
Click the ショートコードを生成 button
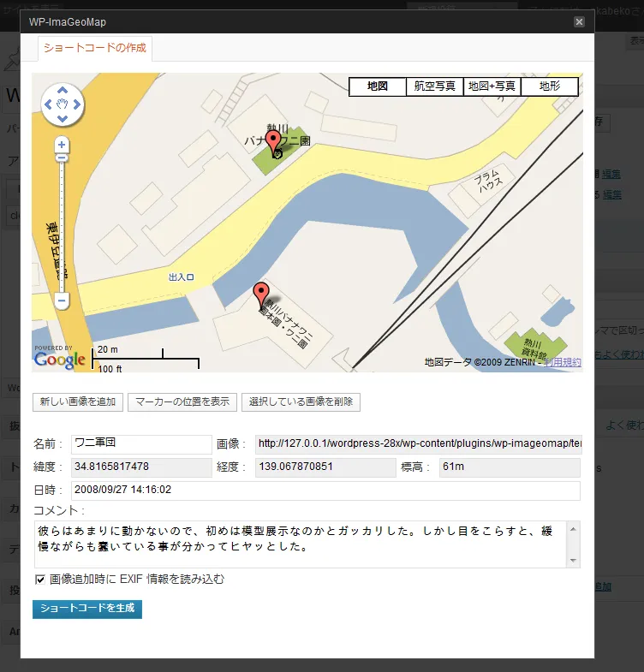pyautogui.click(x=87, y=609)
